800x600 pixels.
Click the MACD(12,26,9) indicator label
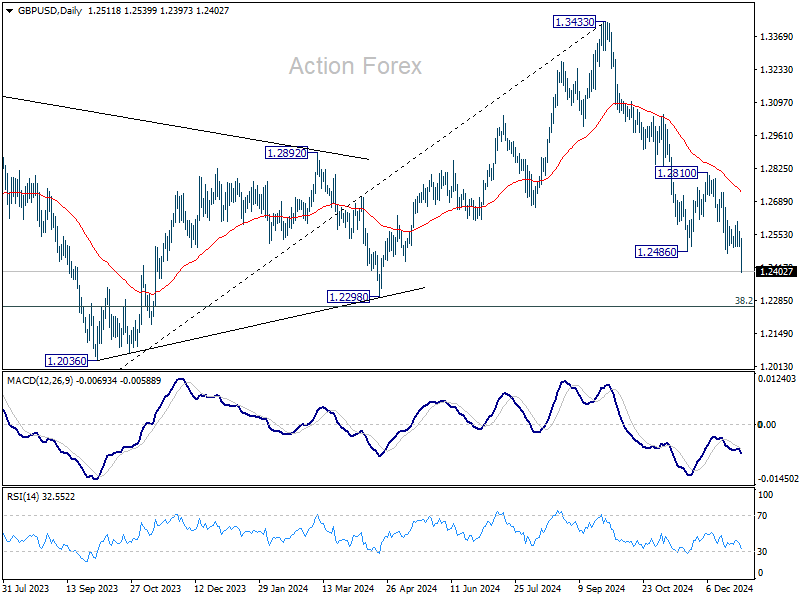tap(41, 381)
